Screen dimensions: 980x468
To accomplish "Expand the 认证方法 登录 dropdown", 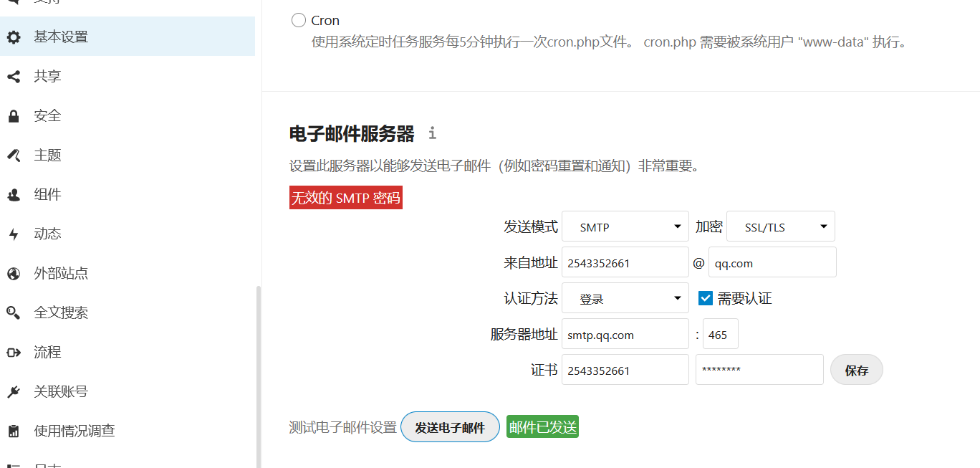I will point(625,298).
